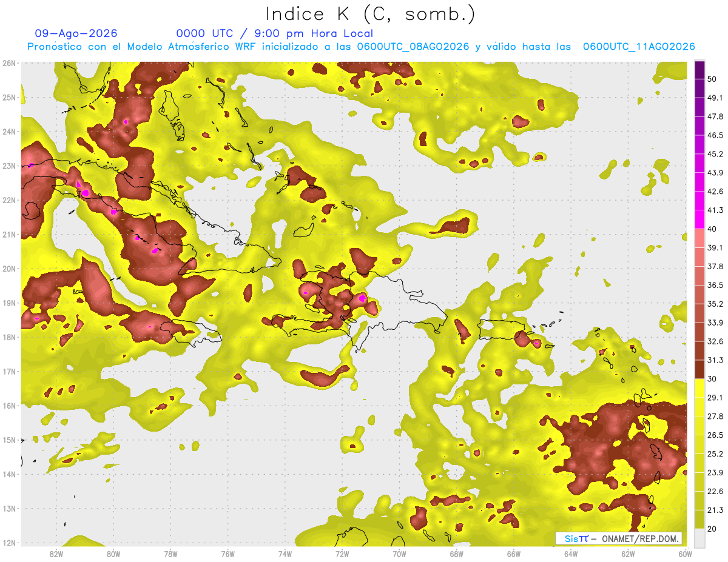Select the 19N latitude label
The width and height of the screenshot is (728, 562).
click(x=9, y=303)
